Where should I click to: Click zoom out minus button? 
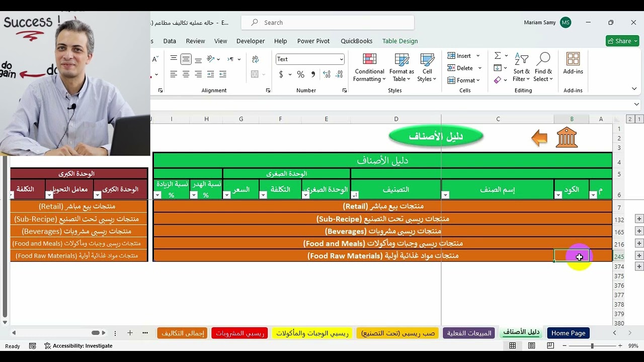tap(565, 346)
